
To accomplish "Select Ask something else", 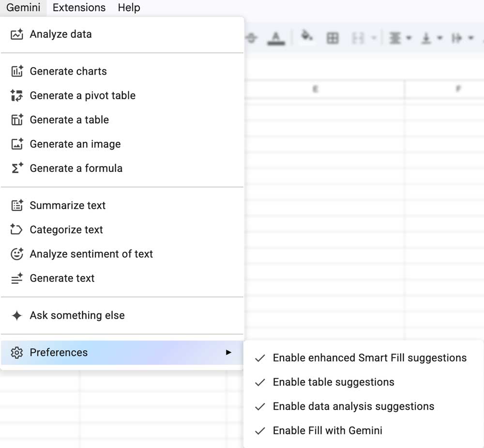I will 122,315.
